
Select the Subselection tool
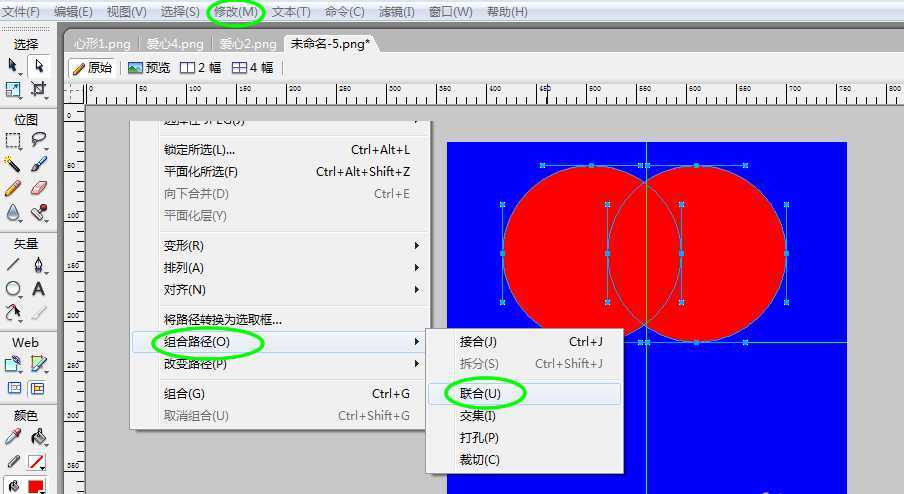tap(39, 66)
